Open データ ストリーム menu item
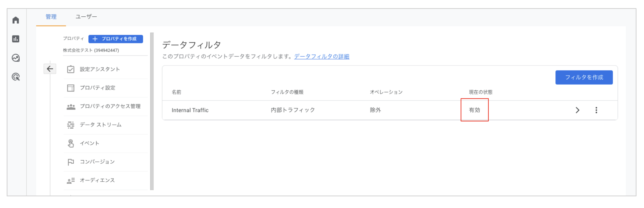This screenshot has height=208, width=644. pos(105,125)
